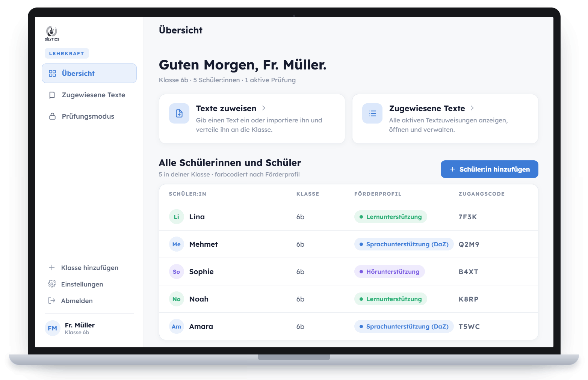Click the Silytics logo
The image size is (588, 380).
52,33
